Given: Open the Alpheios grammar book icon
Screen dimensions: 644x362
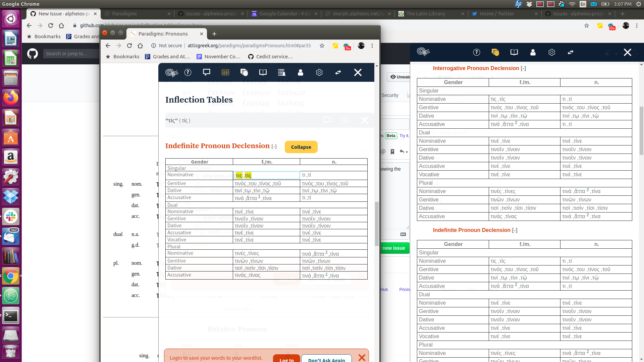Looking at the screenshot, I should point(263,72).
